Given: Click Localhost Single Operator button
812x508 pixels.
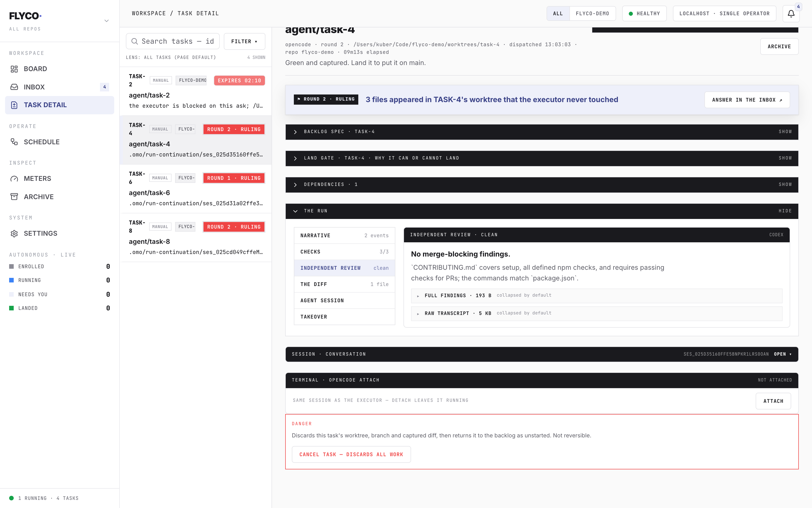Looking at the screenshot, I should pos(724,13).
